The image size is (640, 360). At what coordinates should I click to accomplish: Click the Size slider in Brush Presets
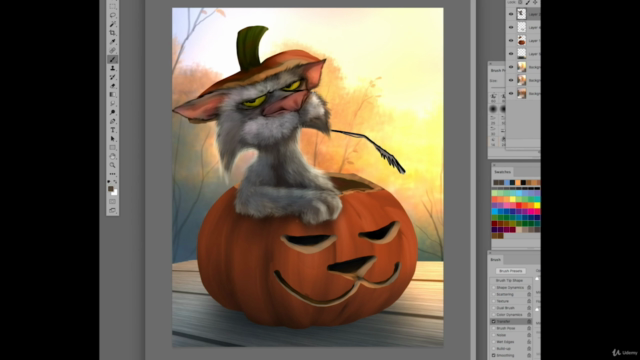[498, 87]
